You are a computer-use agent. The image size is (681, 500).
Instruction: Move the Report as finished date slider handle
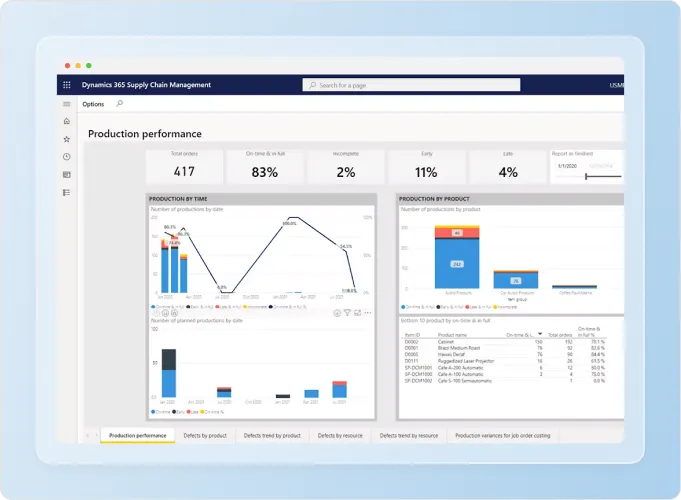tap(586, 176)
